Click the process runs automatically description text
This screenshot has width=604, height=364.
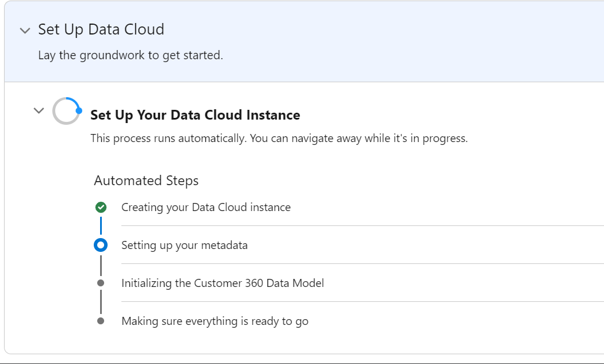point(279,139)
